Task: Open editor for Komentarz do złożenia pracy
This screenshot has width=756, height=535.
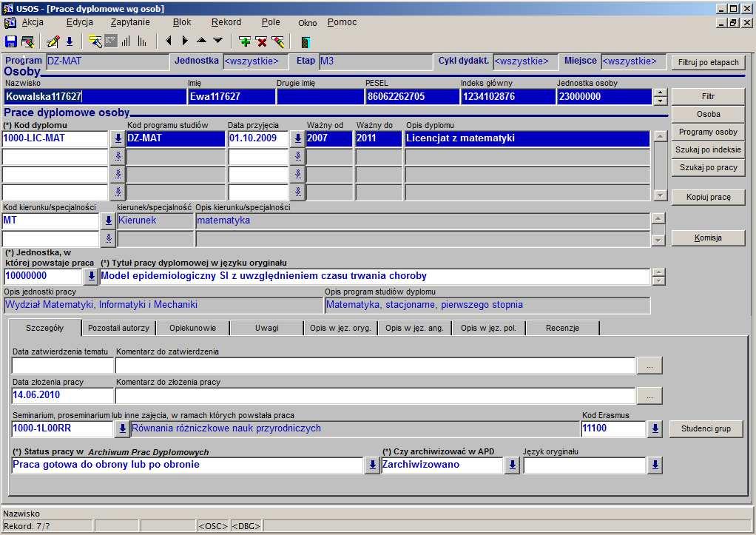Action: (649, 396)
